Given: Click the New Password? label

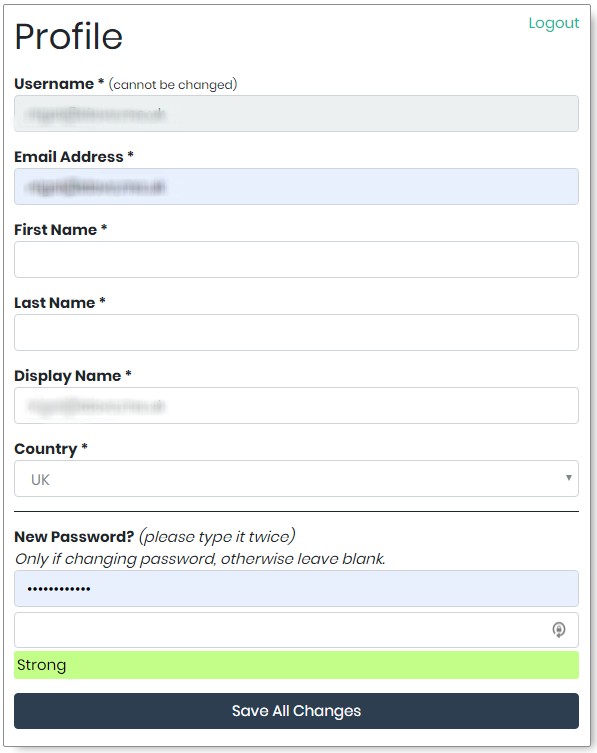Looking at the screenshot, I should point(74,537).
